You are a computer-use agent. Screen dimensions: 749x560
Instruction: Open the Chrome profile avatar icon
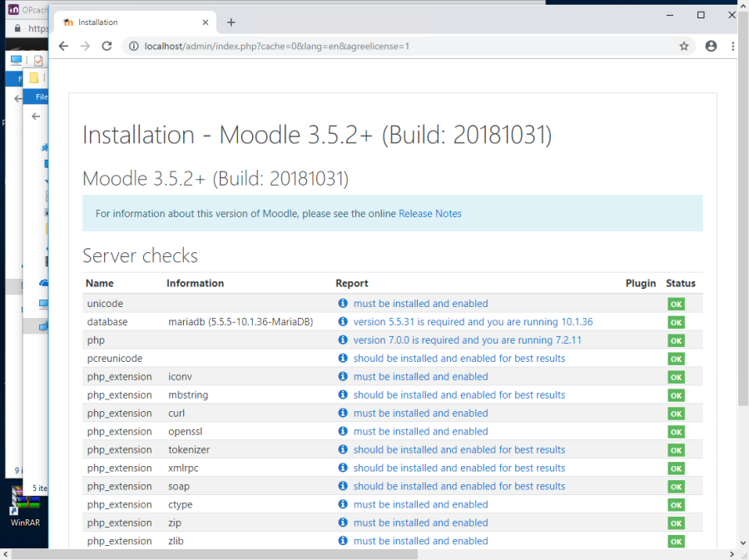tap(711, 47)
